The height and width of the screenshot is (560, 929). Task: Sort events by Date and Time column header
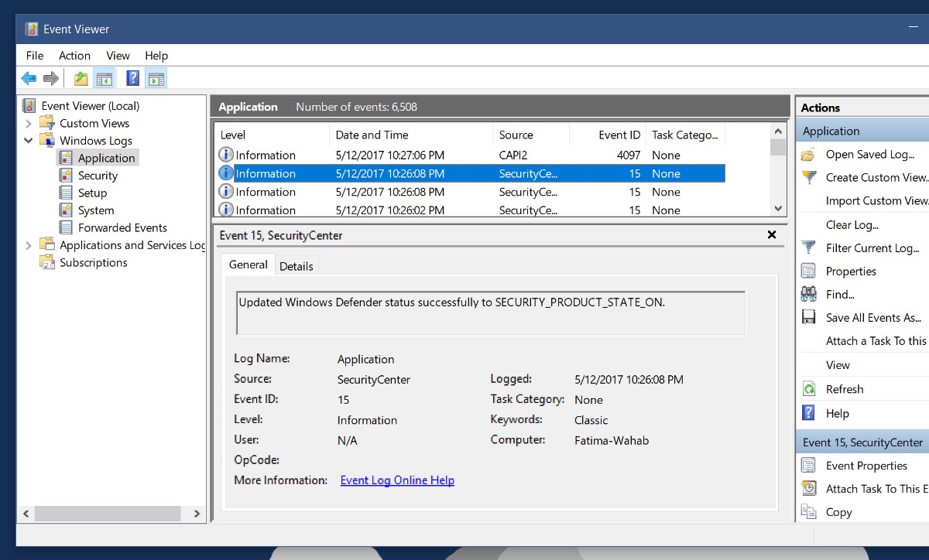pyautogui.click(x=411, y=135)
